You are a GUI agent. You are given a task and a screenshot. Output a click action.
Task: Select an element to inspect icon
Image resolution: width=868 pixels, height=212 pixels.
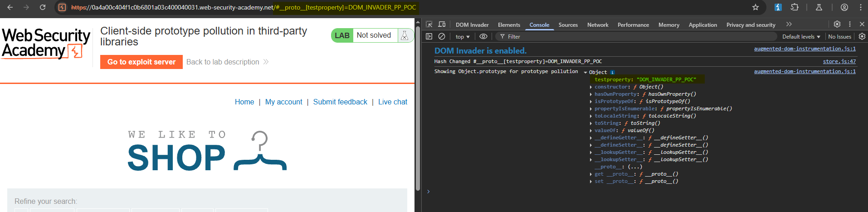429,25
